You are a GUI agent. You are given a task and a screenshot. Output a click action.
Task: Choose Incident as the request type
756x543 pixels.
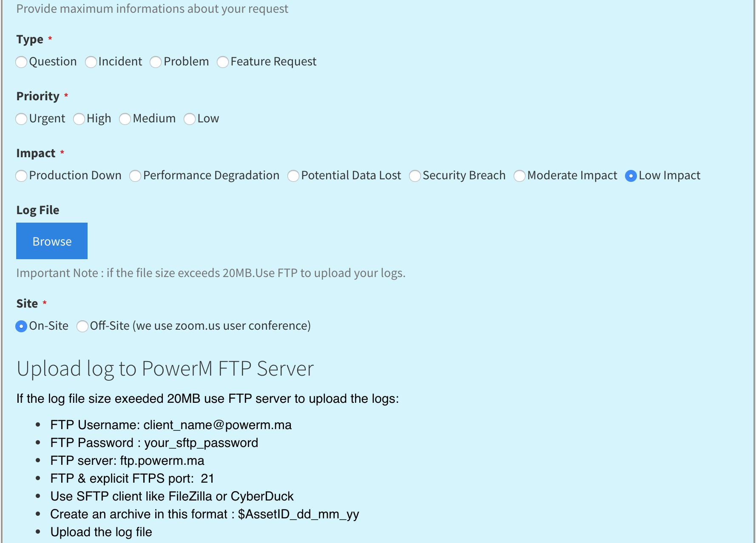point(91,62)
